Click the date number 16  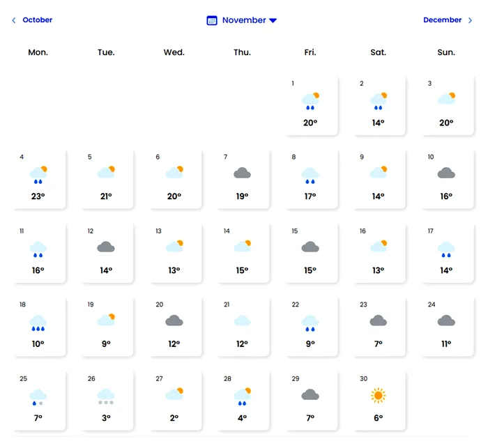[x=363, y=231]
